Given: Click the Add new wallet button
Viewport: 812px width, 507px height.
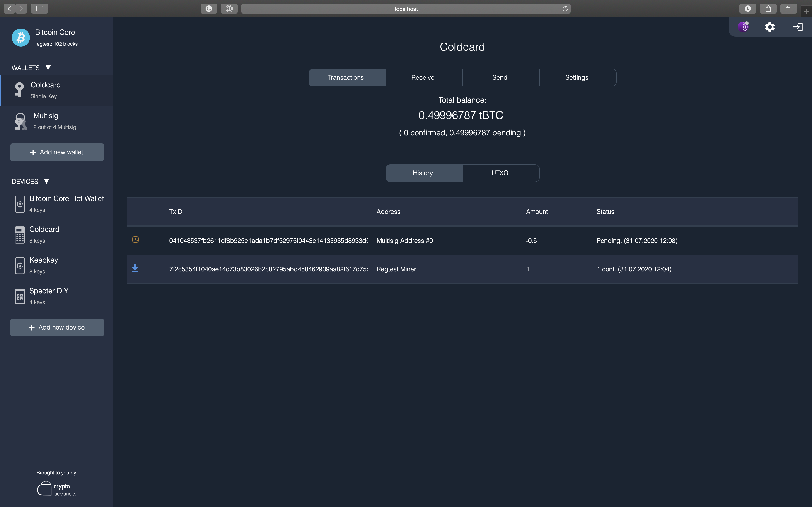Looking at the screenshot, I should click(57, 152).
